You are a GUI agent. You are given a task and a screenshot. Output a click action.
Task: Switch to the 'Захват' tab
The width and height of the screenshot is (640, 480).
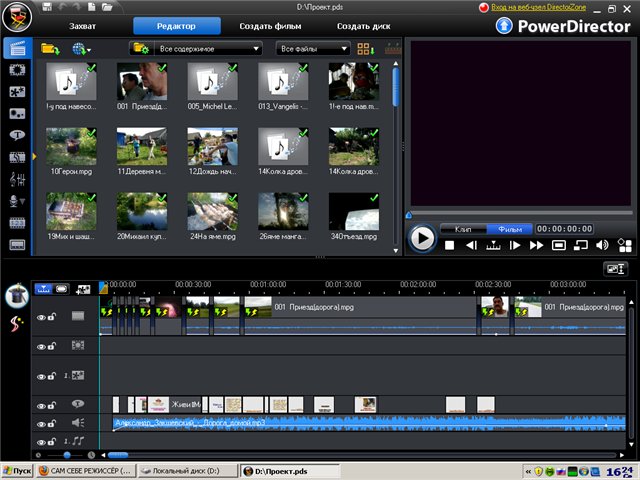click(x=83, y=26)
